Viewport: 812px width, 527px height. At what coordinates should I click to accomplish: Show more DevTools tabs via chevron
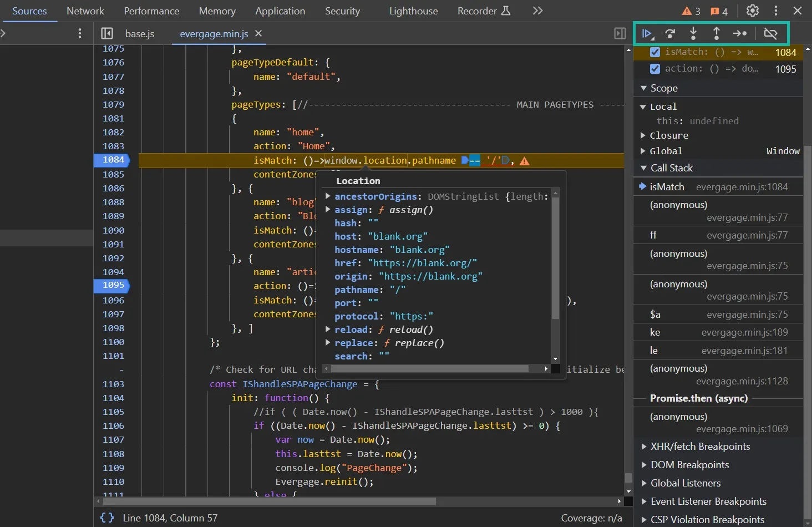coord(537,11)
